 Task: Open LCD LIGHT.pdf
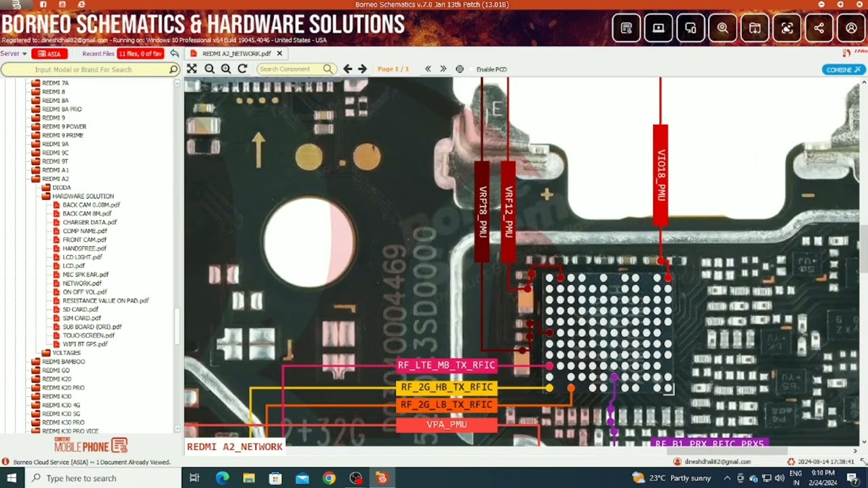coord(82,258)
